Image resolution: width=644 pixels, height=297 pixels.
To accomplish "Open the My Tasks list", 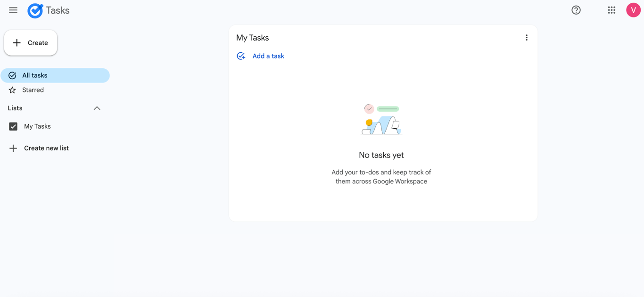I will (x=37, y=126).
